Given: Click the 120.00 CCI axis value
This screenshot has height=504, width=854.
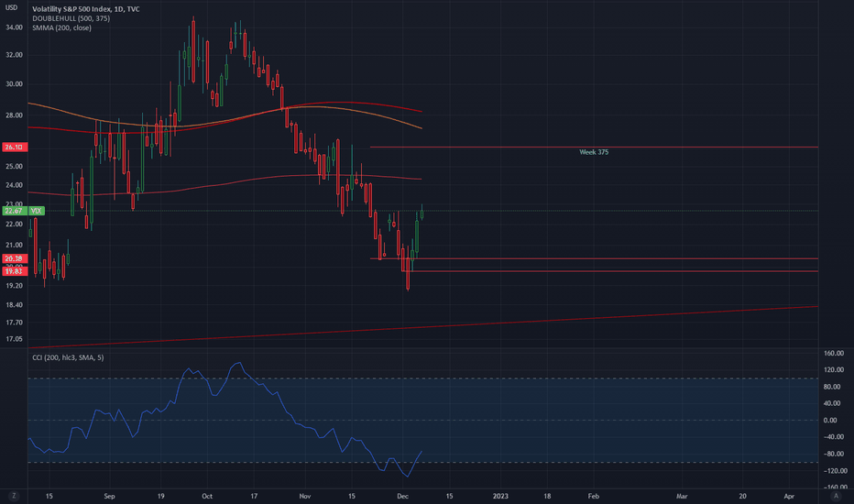Looking at the screenshot, I should pyautogui.click(x=834, y=370).
